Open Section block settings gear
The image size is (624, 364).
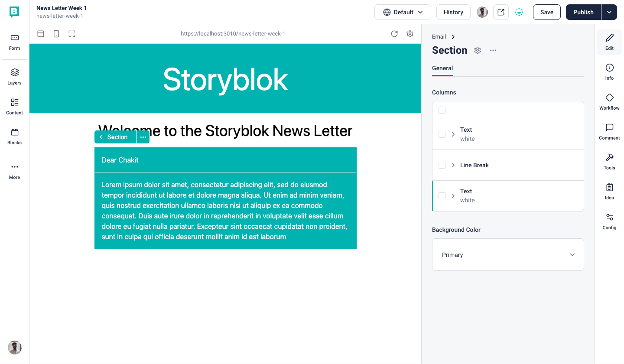point(478,50)
